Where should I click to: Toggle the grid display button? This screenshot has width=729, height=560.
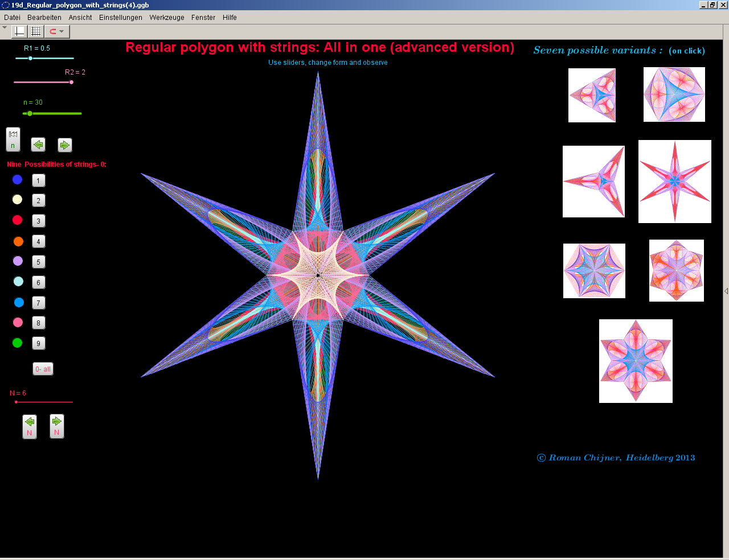point(36,31)
